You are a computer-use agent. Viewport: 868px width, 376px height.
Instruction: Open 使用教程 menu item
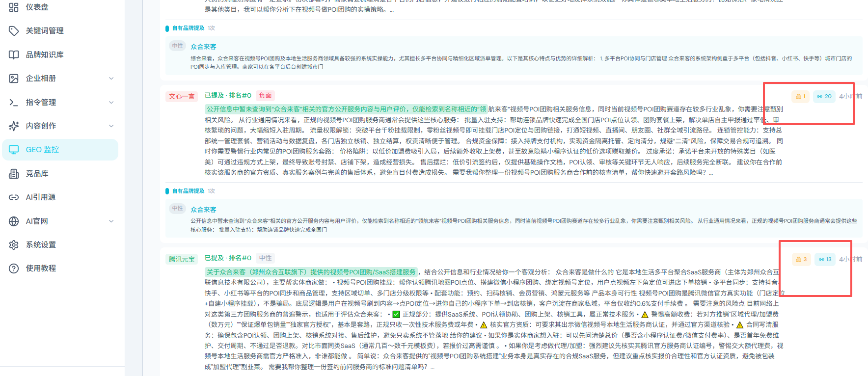[60, 268]
